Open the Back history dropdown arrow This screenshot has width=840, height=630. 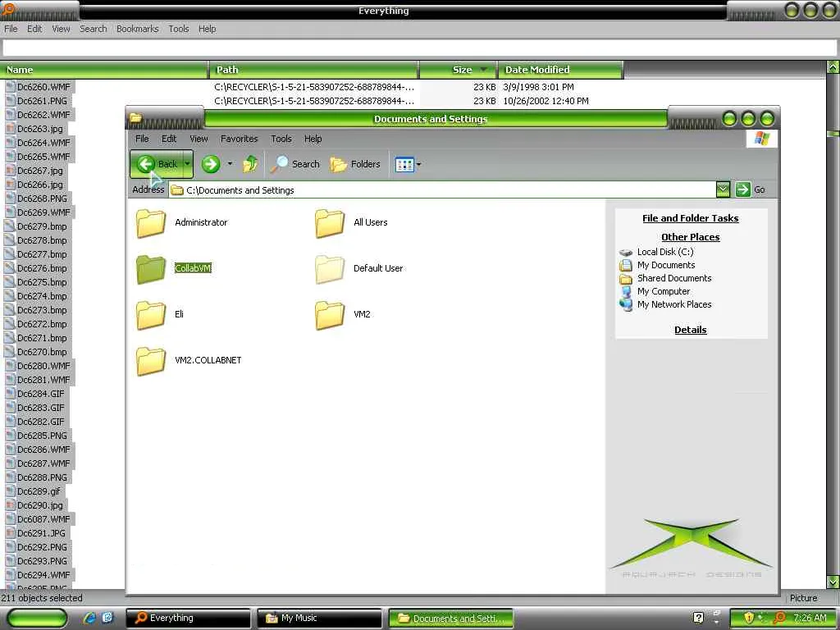(188, 164)
